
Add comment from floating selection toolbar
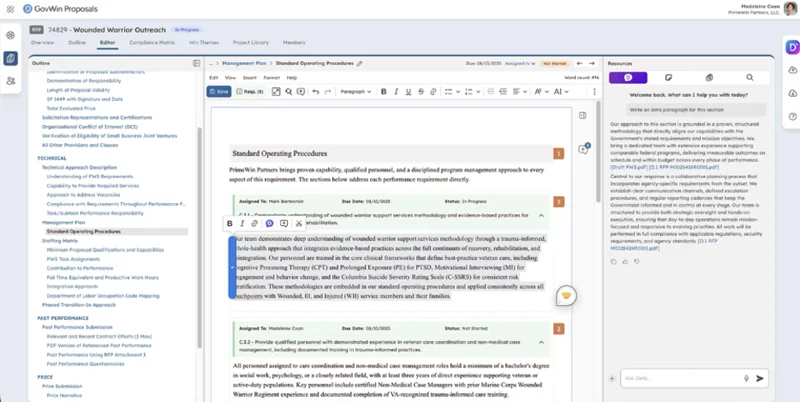point(284,223)
